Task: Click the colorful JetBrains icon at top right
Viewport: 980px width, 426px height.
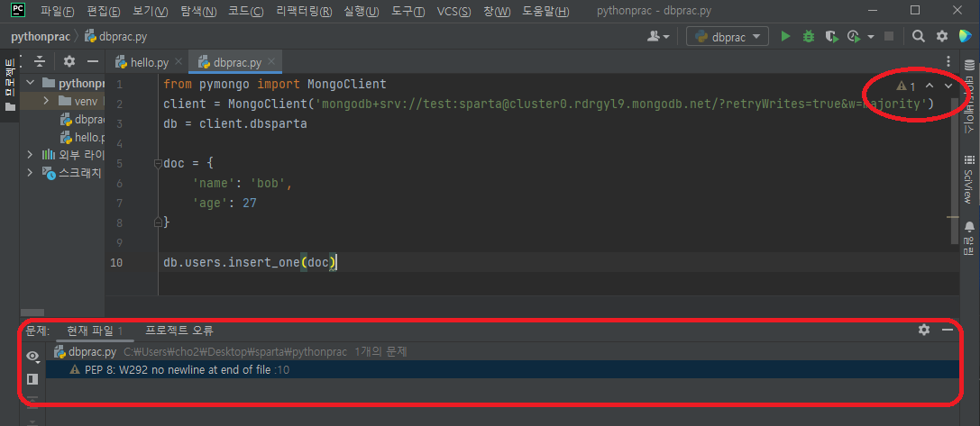Action: pos(965,37)
